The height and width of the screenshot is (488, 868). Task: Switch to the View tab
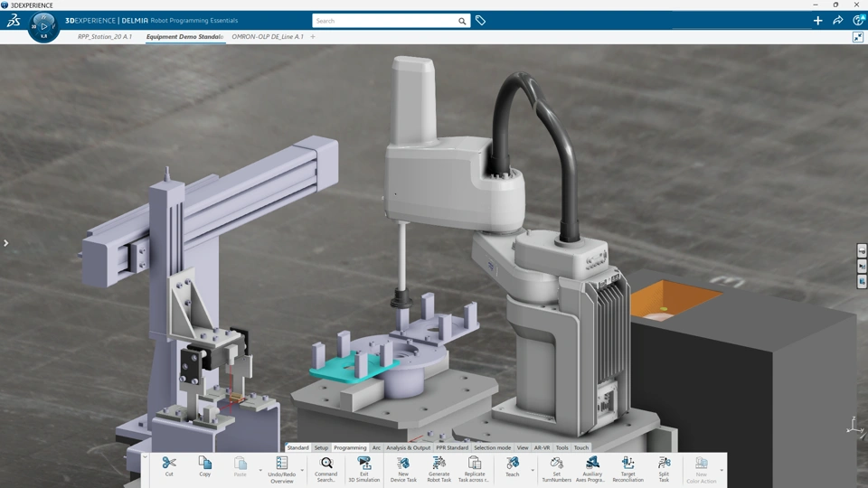click(523, 447)
